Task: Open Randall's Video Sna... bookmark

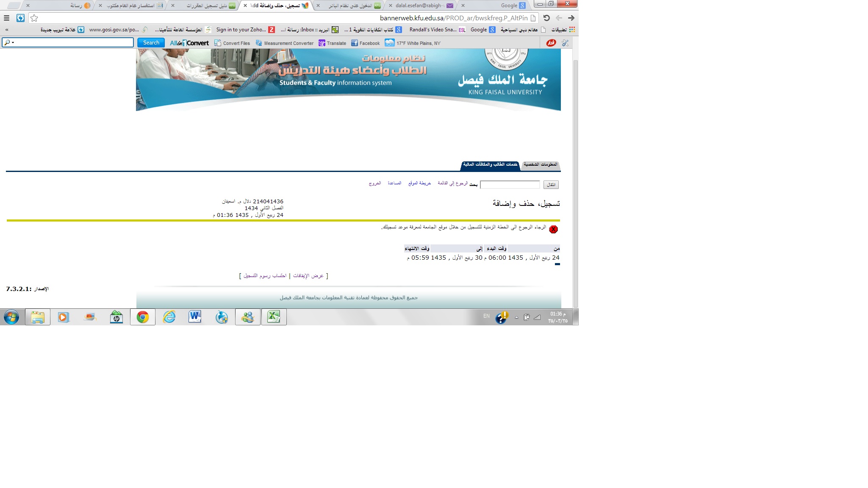Action: point(438,30)
